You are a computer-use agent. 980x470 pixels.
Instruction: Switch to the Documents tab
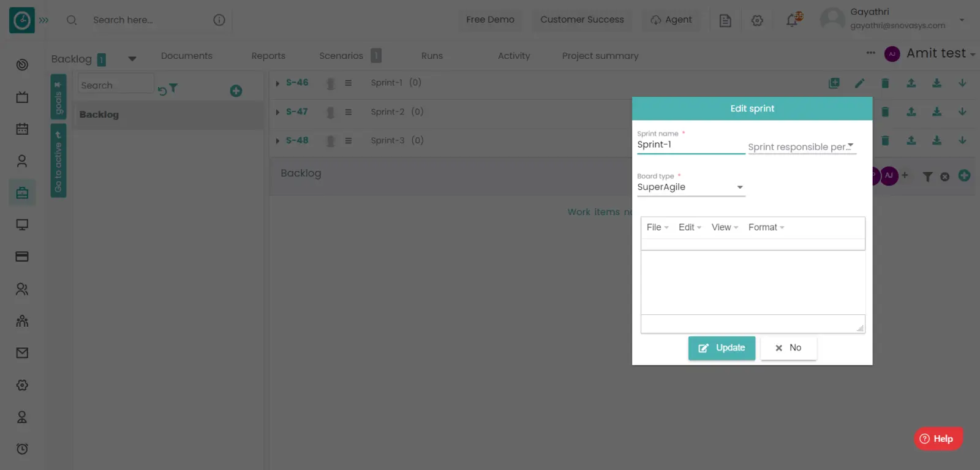click(187, 56)
